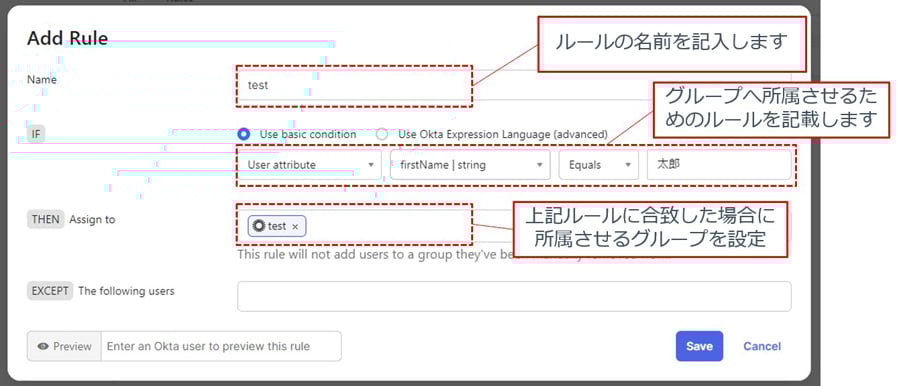
Task: Open the User attribute dropdown
Action: 309,165
